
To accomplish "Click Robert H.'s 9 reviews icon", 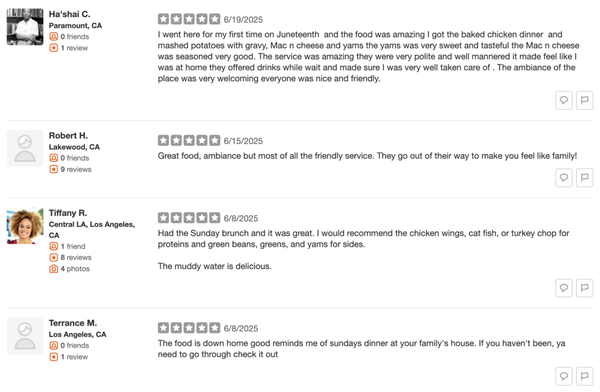I will tap(54, 169).
